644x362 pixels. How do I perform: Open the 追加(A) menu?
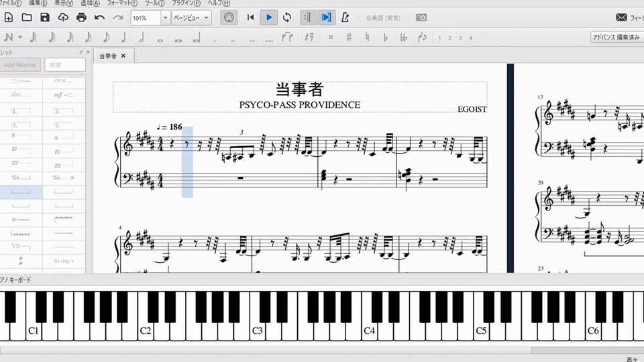pyautogui.click(x=89, y=3)
